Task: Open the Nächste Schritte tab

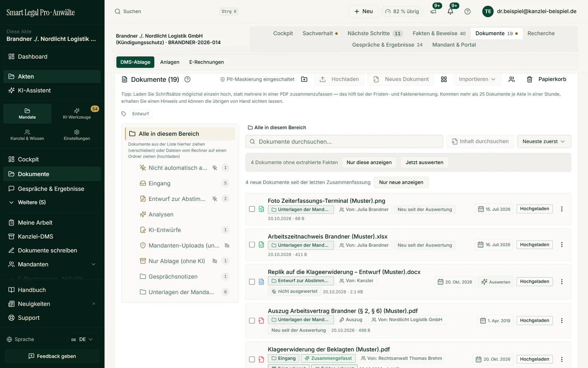Action: click(375, 33)
